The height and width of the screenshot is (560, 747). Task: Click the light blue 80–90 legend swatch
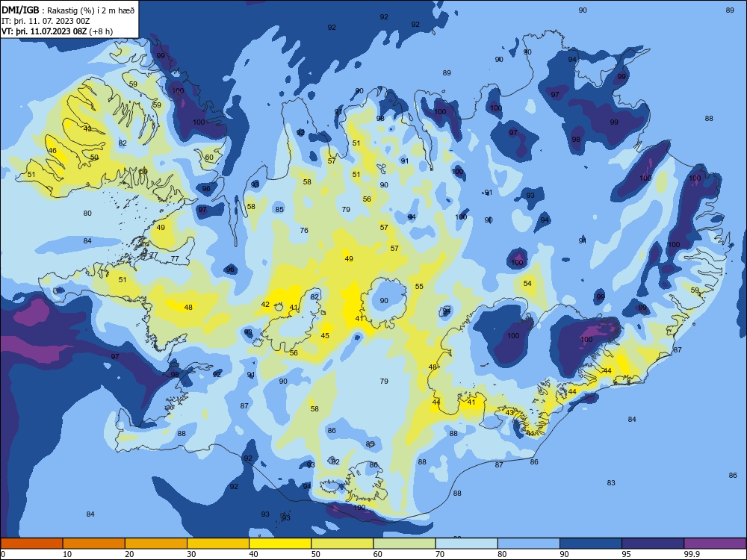529,544
